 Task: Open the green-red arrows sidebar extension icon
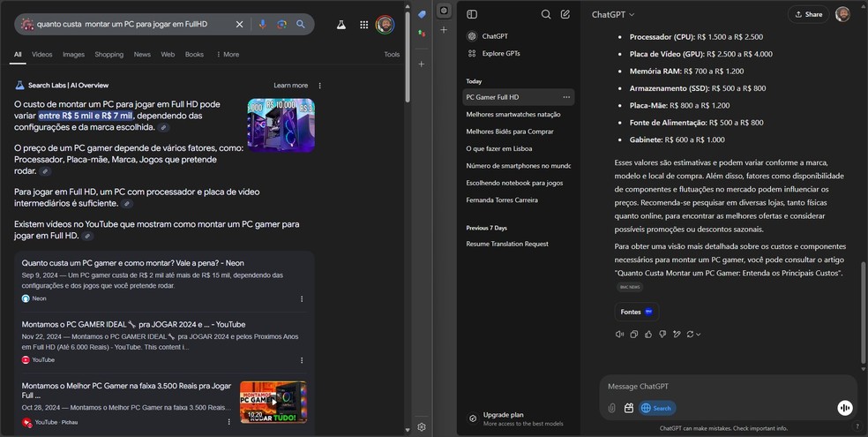(422, 34)
